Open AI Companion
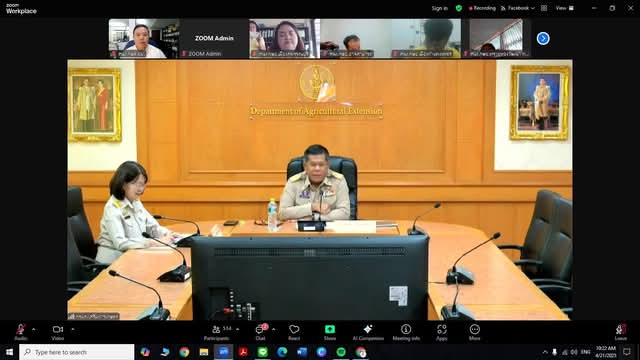The image size is (640, 360). click(368, 332)
